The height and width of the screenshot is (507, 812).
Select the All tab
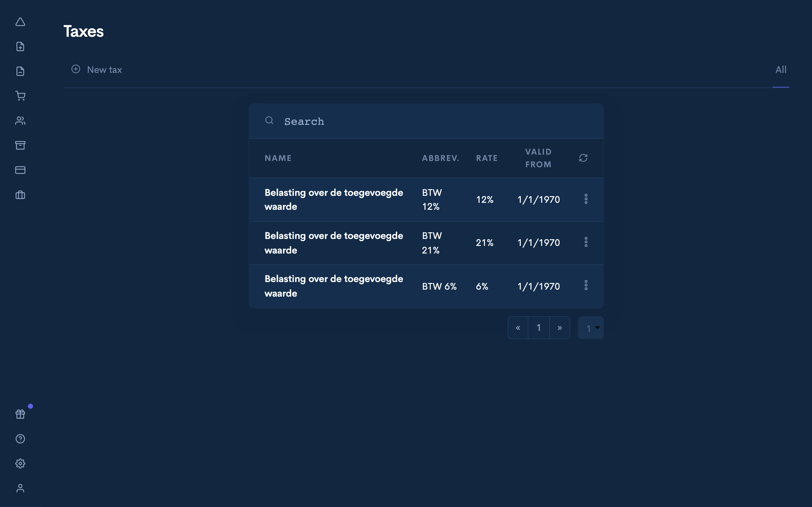[781, 70]
